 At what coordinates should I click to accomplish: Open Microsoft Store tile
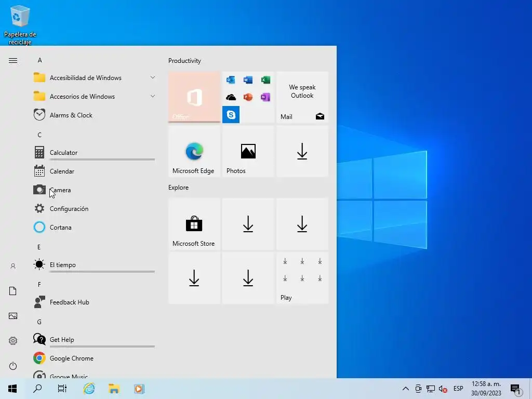point(194,224)
